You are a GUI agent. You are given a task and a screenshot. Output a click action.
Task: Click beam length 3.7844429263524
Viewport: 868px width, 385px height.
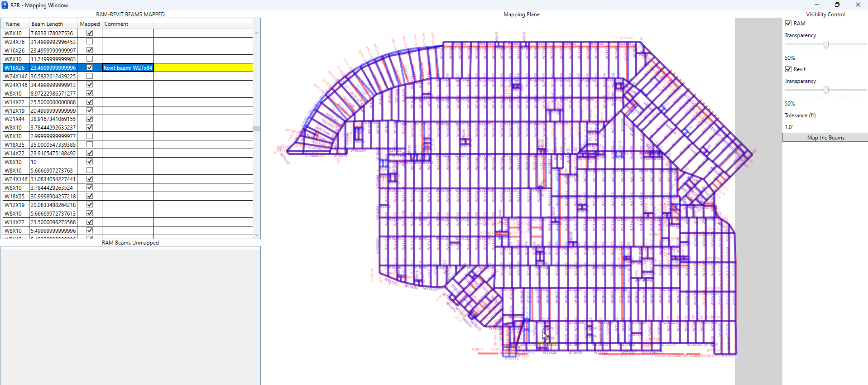(53, 188)
